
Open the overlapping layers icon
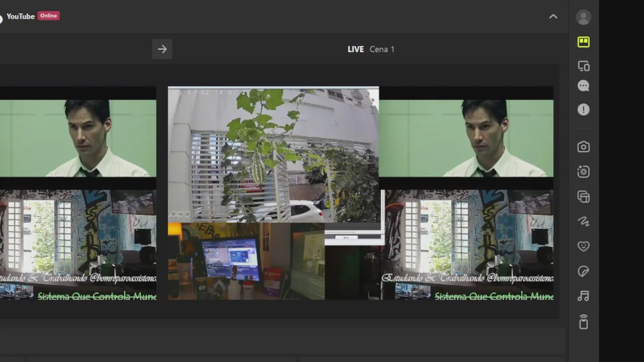click(x=583, y=197)
